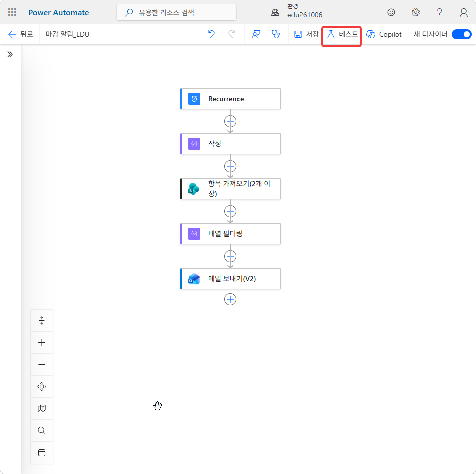
Task: Add a step below 메일 보내기(V2)
Action: [x=230, y=299]
